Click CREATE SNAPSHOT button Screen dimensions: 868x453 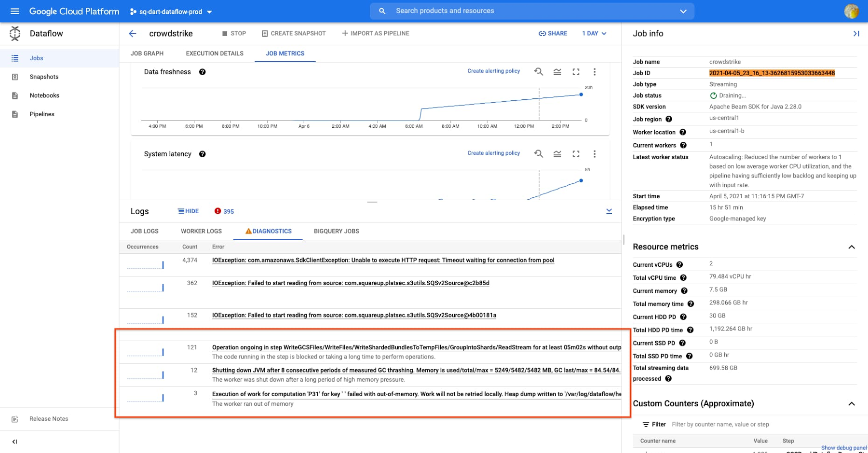294,33
